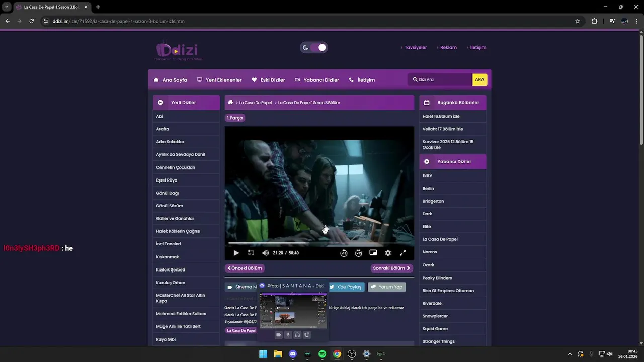Screen dimensions: 644x362
Task: Open Ana Sayfa from nav bar
Action: [x=171, y=80]
